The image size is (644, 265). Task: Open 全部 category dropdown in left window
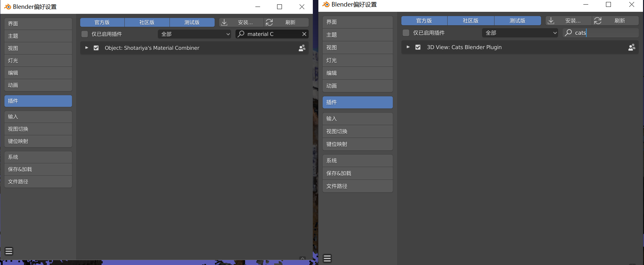[194, 34]
